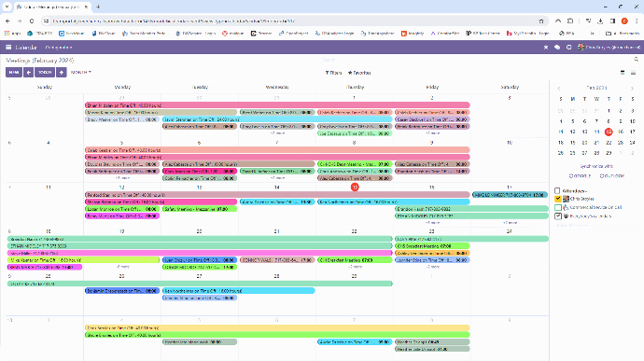Open the cyan 24.00 hours Time Off event
Image resolution: width=644 pixels, height=361 pixels.
(277, 119)
